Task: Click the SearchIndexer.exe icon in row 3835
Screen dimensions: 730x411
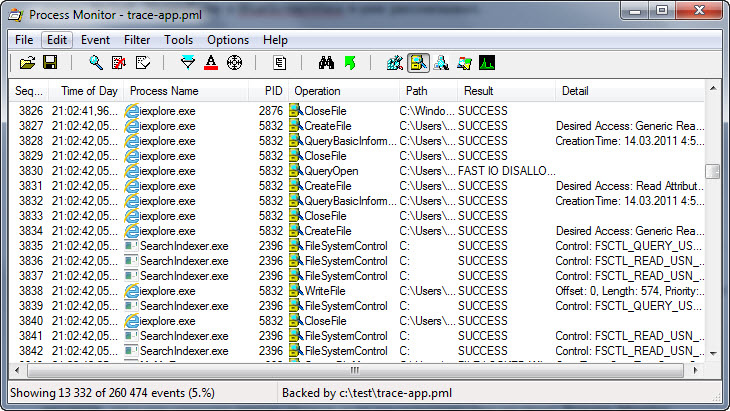Action: [x=131, y=246]
